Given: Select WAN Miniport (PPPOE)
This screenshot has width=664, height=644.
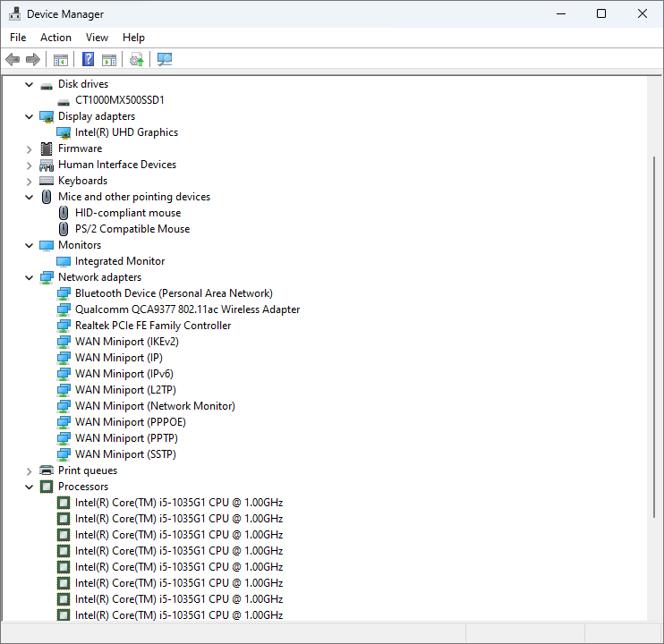Looking at the screenshot, I should (131, 422).
